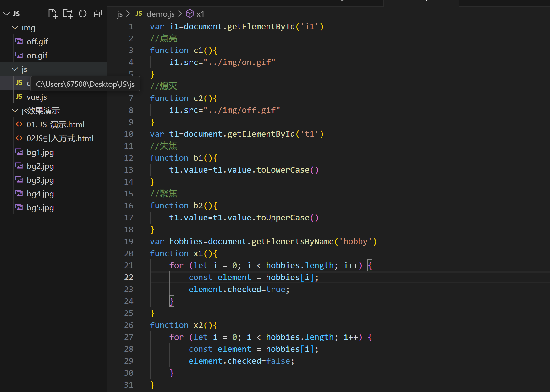Viewport: 550px width, 392px height.
Task: Click the "../img/off.gif" string
Action: (242, 110)
